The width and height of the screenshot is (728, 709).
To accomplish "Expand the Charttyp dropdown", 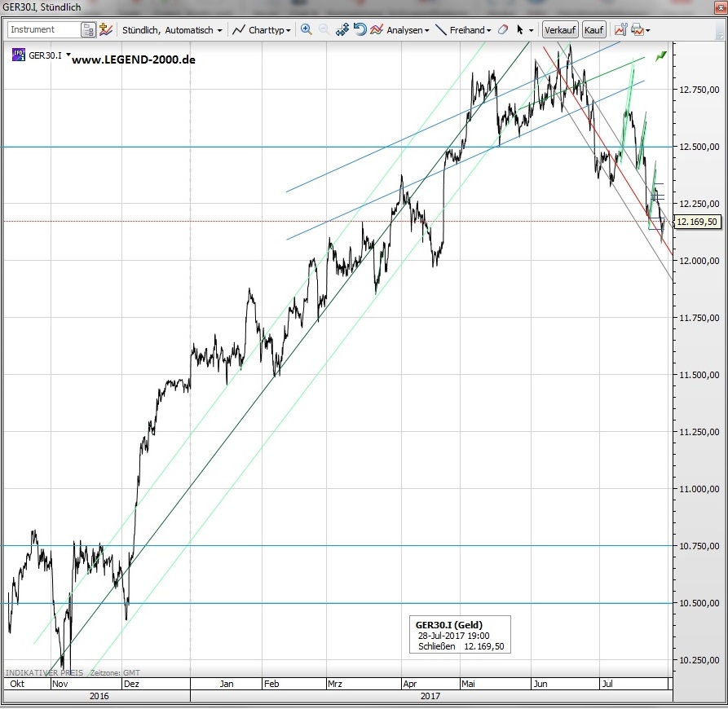I will tap(262, 30).
